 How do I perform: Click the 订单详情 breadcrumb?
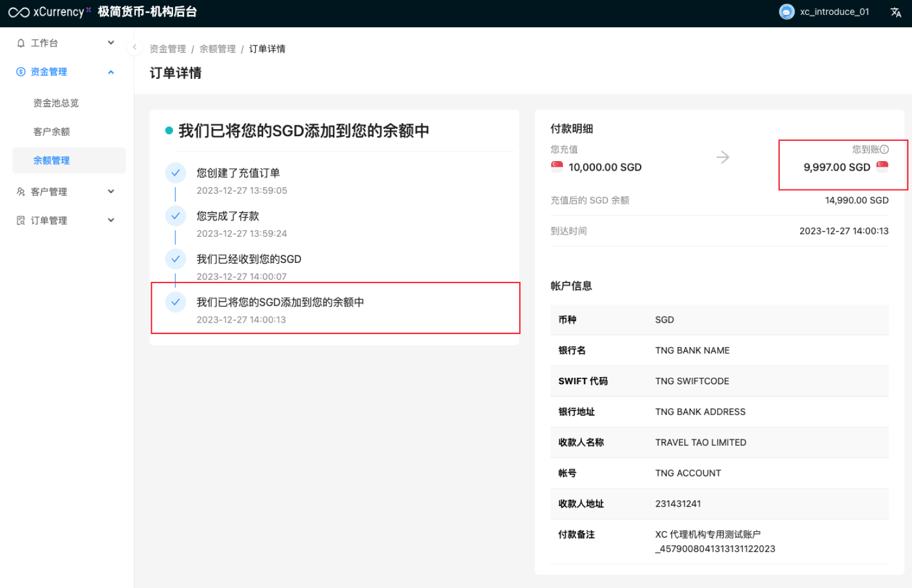tap(267, 49)
